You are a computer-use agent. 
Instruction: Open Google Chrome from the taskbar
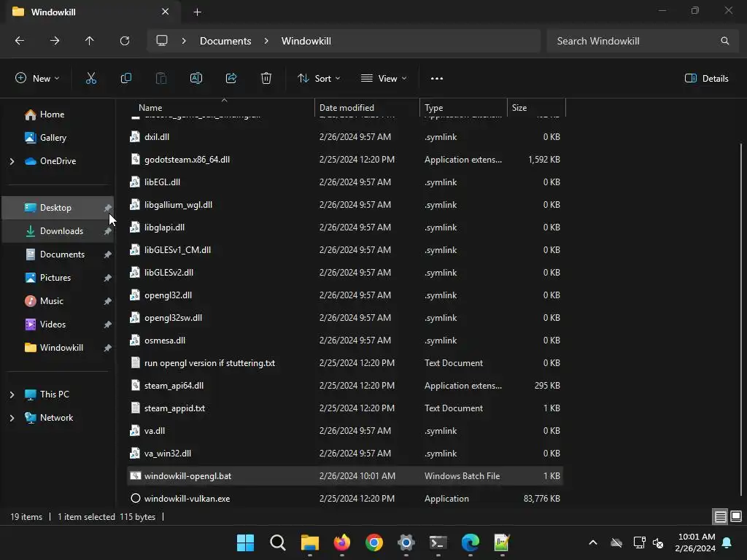(x=374, y=542)
